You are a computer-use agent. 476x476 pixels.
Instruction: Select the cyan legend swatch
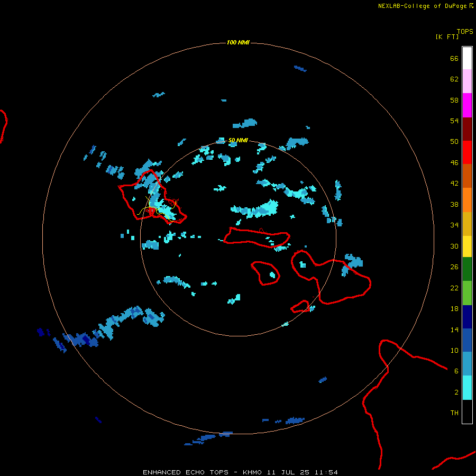pos(467,388)
